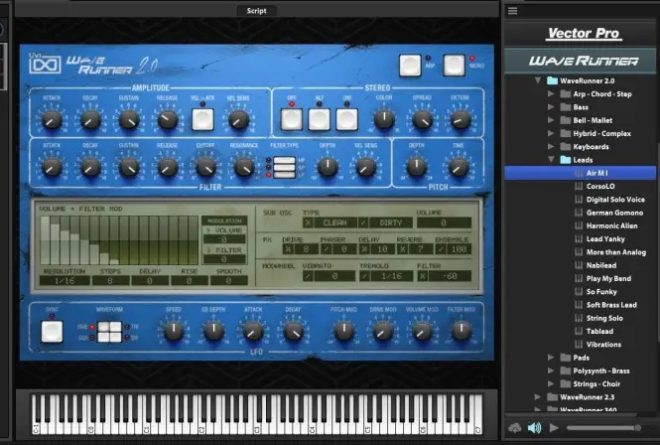This screenshot has width=660, height=445.
Task: Toggle the Vel > Atk amplitude button
Action: click(202, 120)
